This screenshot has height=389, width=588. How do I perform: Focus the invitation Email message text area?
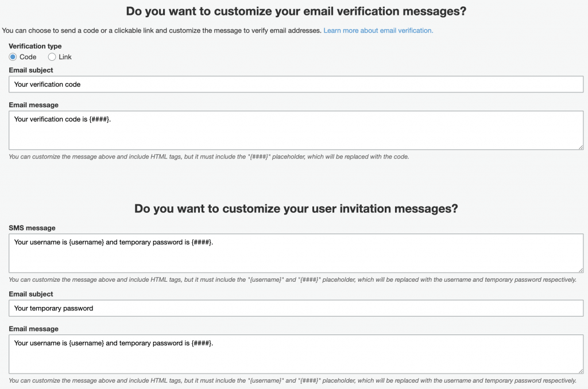[x=296, y=354]
